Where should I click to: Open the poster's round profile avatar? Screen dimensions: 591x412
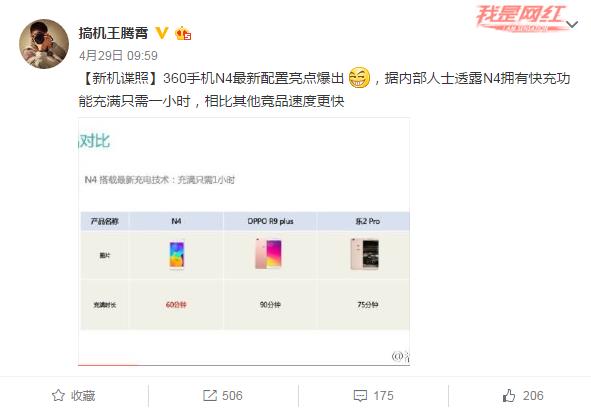coord(44,44)
